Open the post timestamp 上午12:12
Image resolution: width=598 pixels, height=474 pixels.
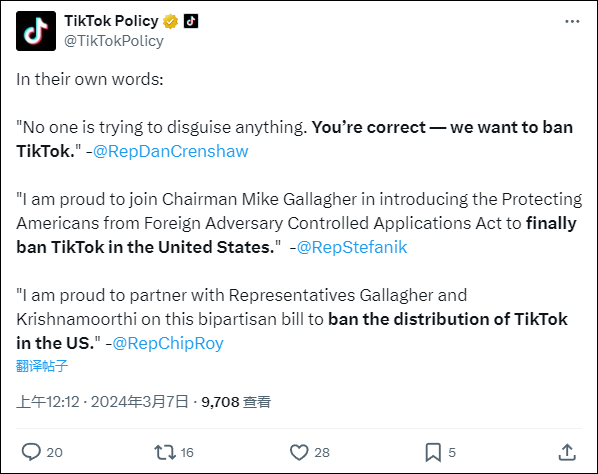click(x=48, y=402)
